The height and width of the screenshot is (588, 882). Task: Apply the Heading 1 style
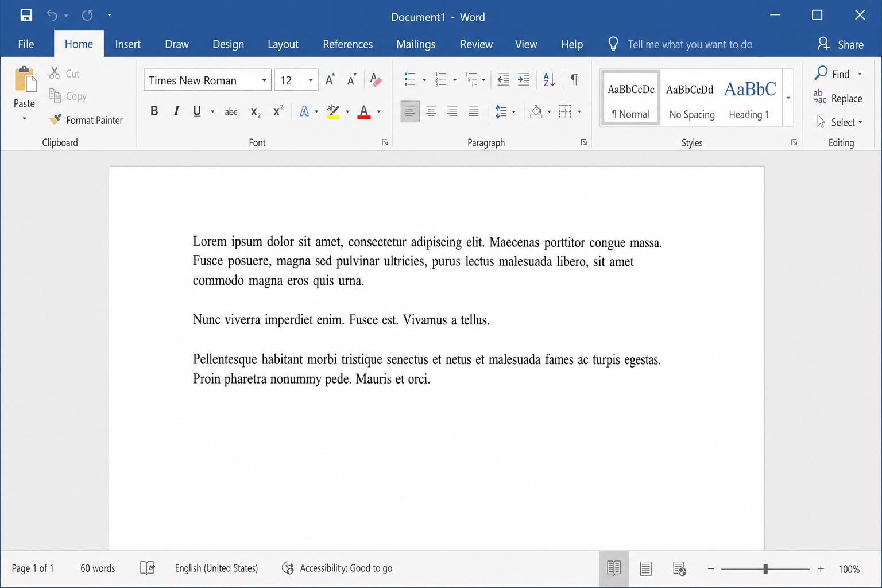750,98
